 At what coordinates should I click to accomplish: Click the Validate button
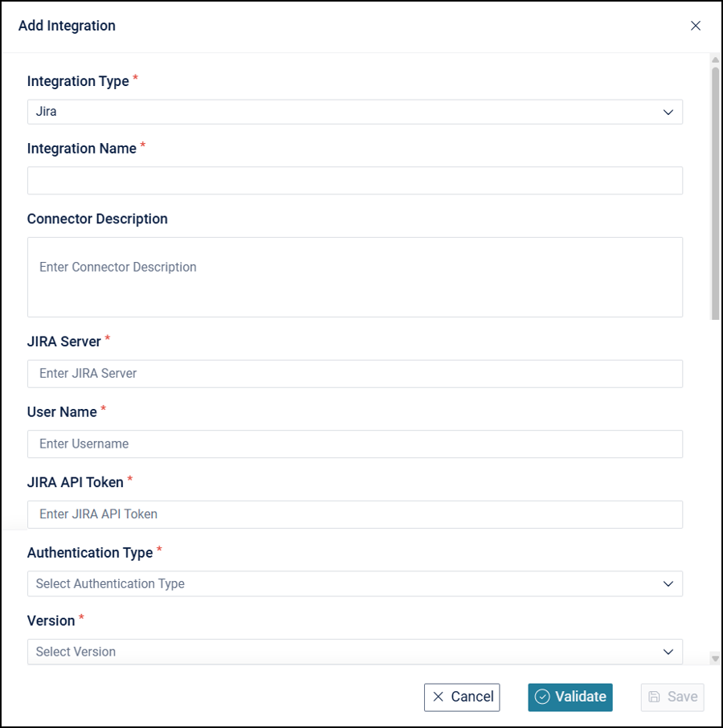570,697
